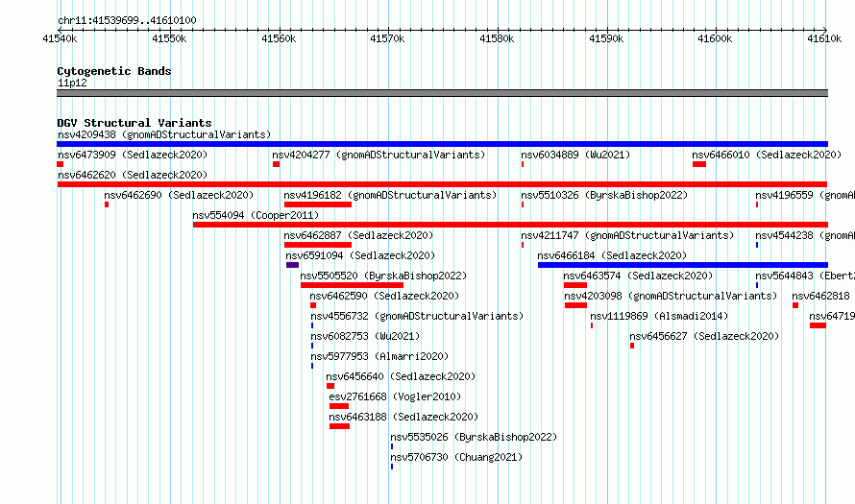Select the nsv6034889 Wu2021 label
This screenshot has height=504, width=855.
(x=575, y=155)
